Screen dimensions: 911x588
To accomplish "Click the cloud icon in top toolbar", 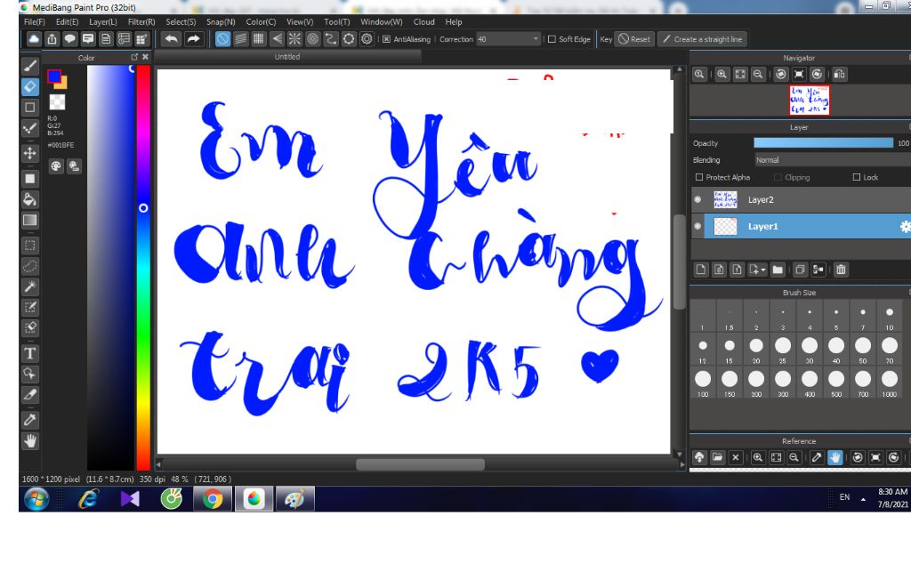I will click(34, 39).
